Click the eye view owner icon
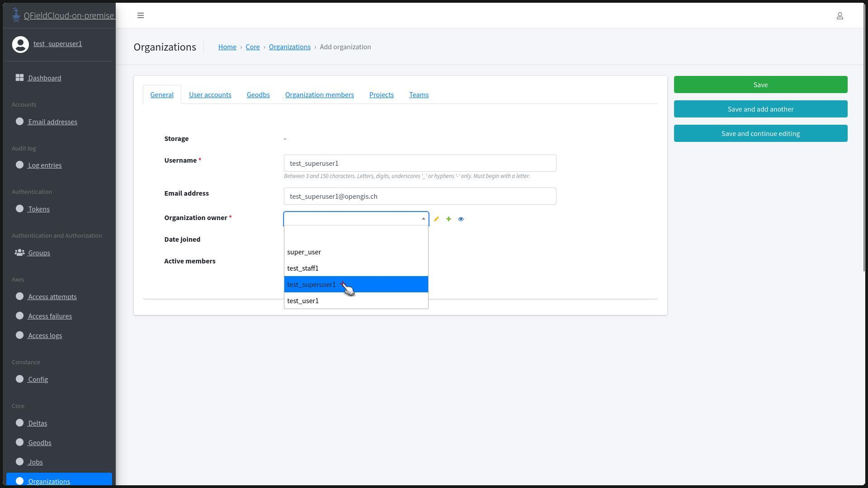The width and height of the screenshot is (868, 488). tap(461, 219)
